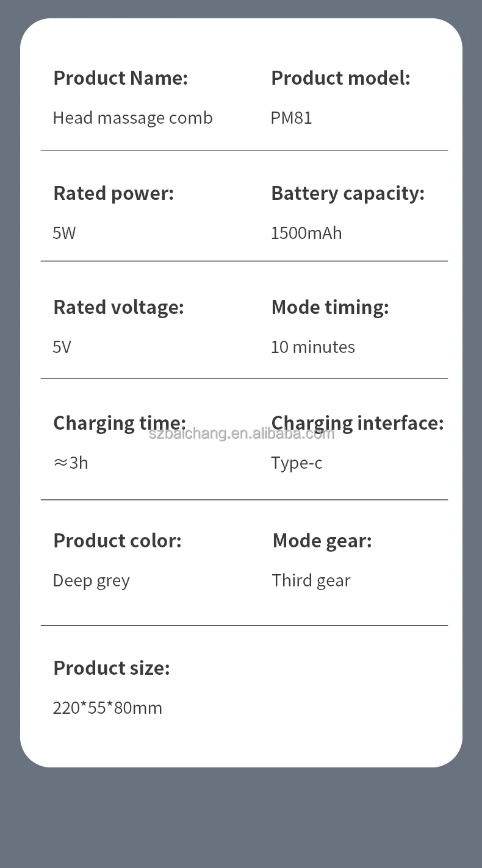Click the "Product Name:" heading
The image size is (482, 868).
[x=120, y=78]
